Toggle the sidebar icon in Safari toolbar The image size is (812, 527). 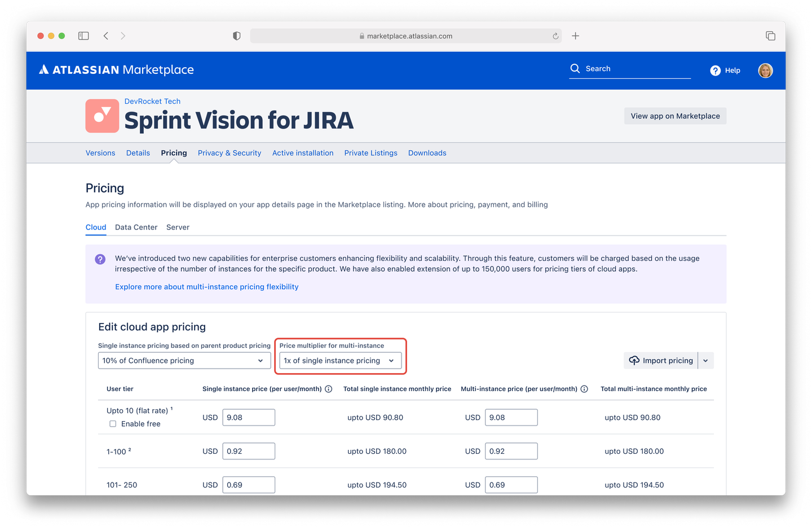tap(83, 36)
